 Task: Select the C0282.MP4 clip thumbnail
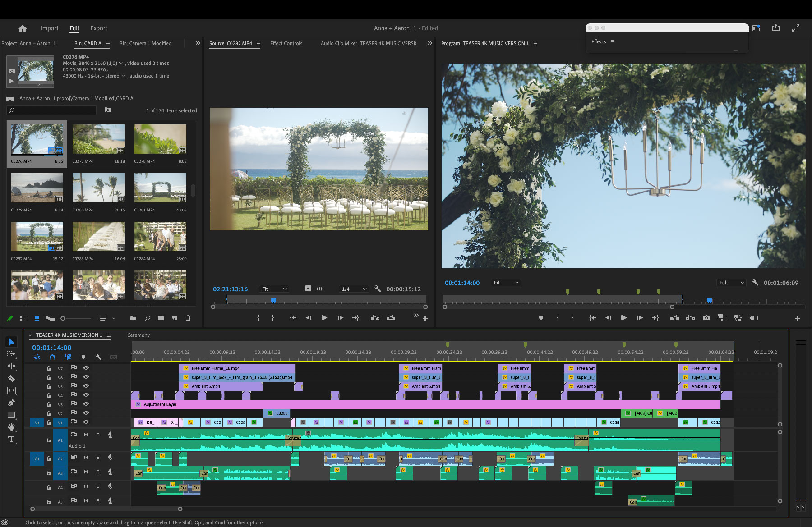(37, 236)
